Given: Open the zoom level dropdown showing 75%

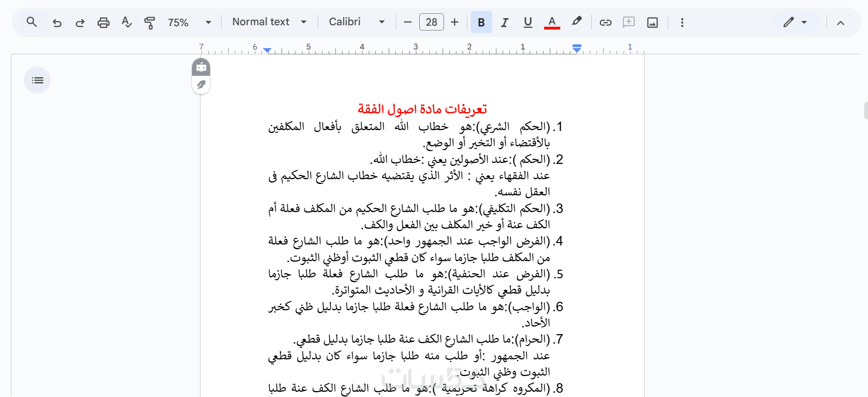Looking at the screenshot, I should [189, 22].
